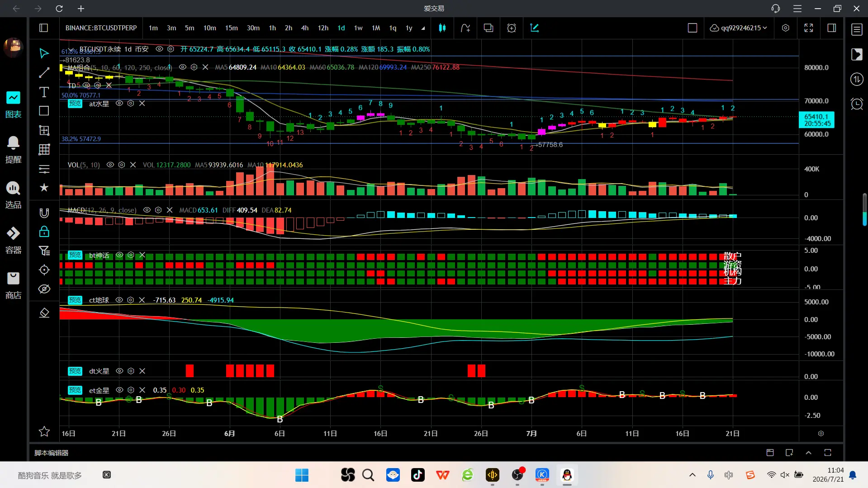
Task: Click the BINANCE:BTCUSDTPERP symbol button
Action: (101, 28)
